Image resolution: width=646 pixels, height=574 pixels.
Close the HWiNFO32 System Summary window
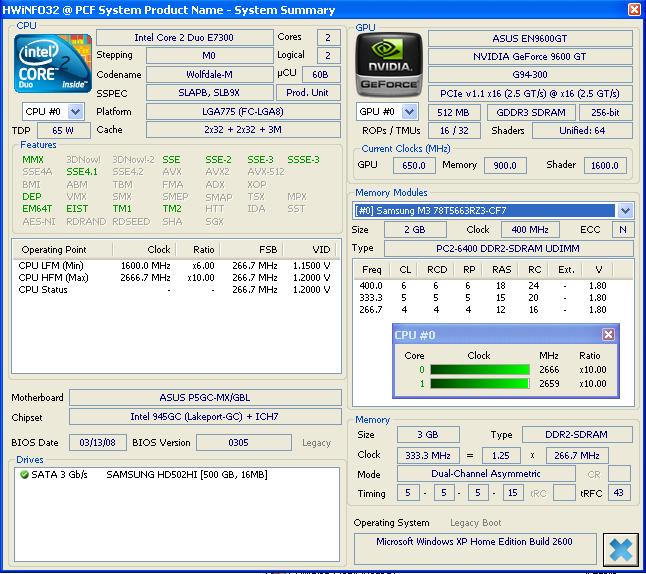coord(634,9)
